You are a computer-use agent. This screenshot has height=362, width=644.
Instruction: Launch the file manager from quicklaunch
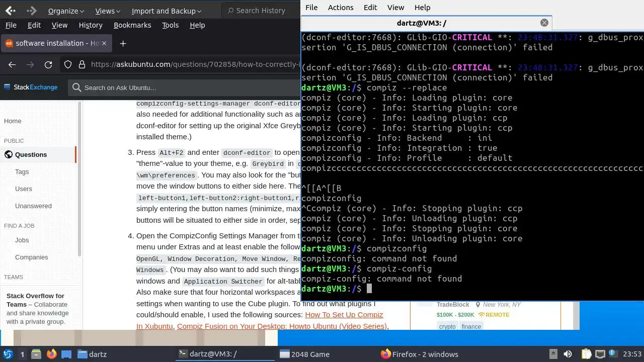[36, 354]
